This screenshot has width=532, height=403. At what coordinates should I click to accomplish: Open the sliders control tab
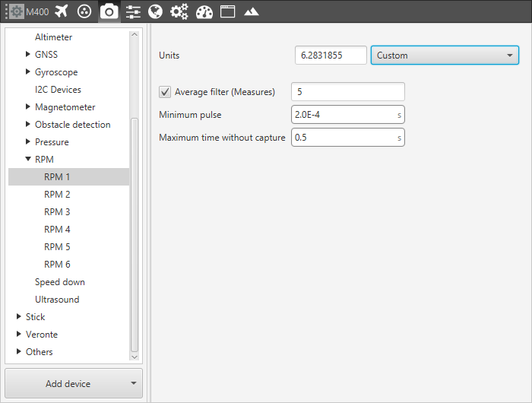133,12
